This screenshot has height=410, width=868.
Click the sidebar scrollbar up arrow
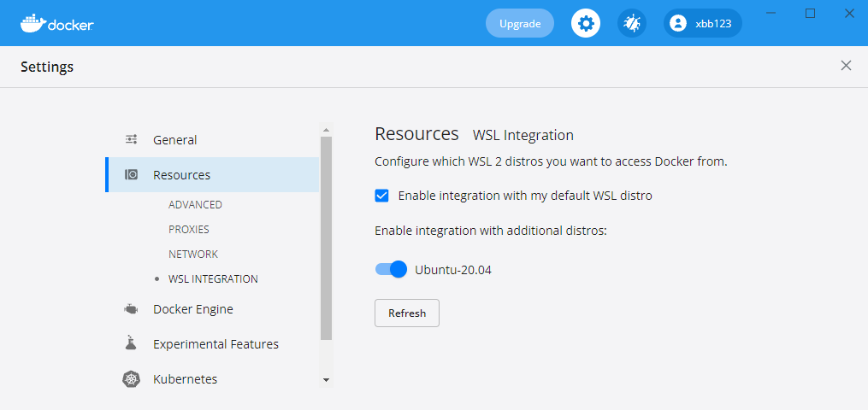click(326, 130)
